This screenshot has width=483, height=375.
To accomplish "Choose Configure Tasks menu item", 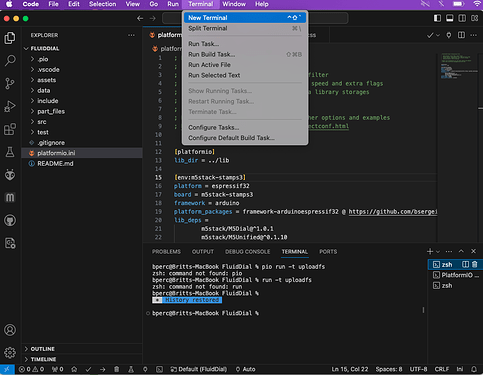I will tap(244, 127).
